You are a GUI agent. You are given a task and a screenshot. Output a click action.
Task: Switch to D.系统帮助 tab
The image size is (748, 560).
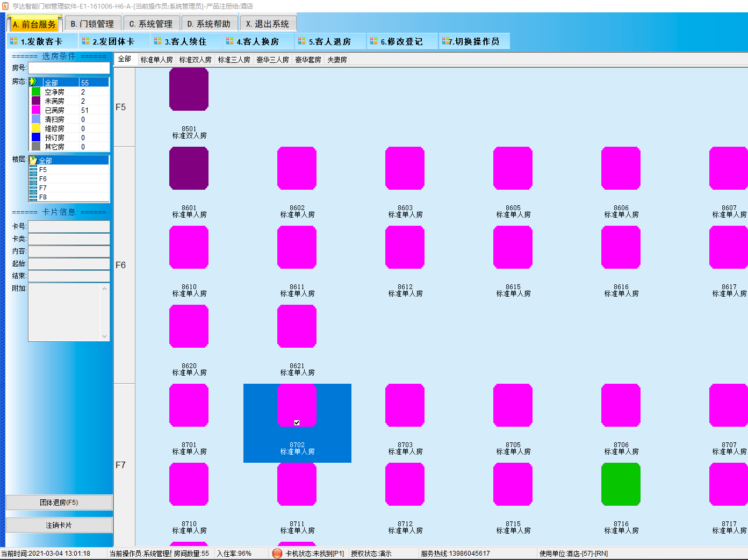click(209, 24)
